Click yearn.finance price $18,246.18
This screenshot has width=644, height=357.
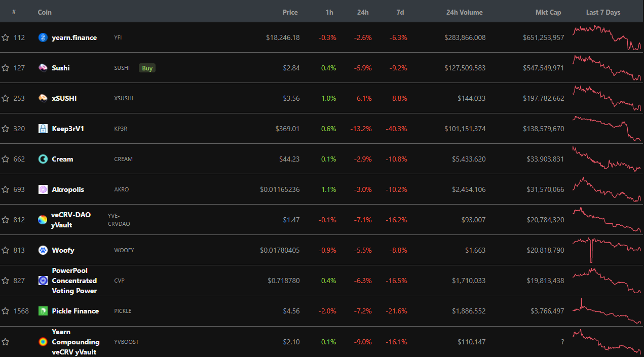click(x=283, y=37)
